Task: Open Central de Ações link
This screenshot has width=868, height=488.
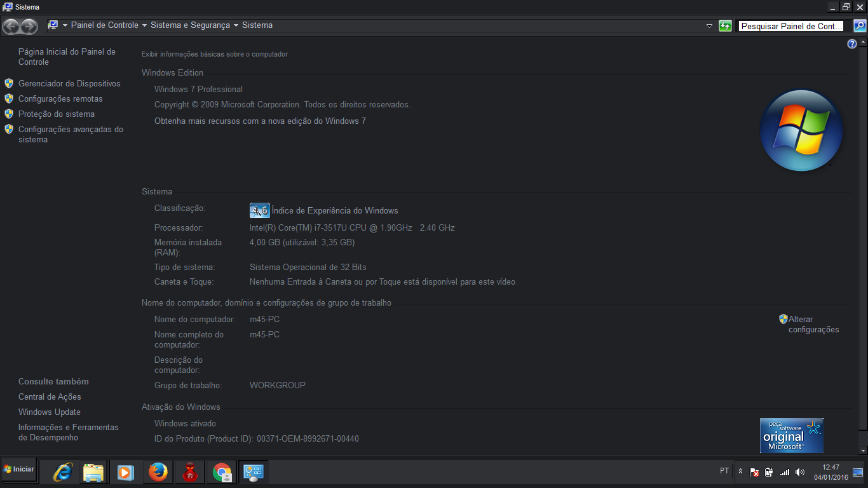Action: click(50, 396)
